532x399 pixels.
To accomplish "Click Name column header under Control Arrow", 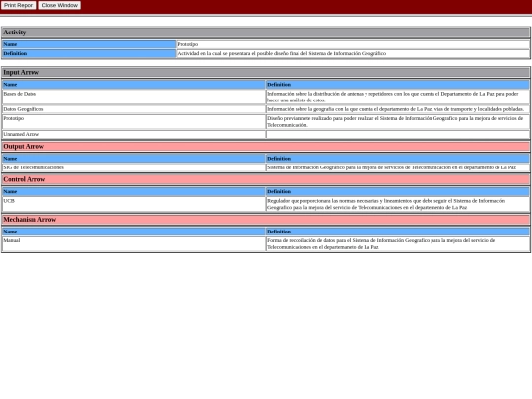I will [x=134, y=192].
